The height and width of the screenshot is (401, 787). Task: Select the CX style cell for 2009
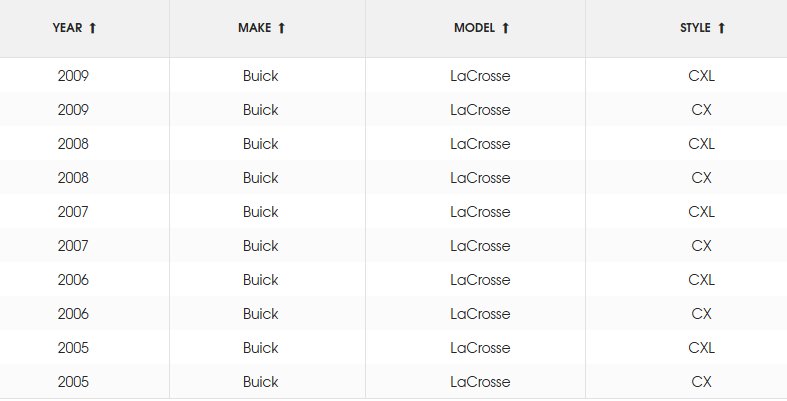(x=701, y=110)
